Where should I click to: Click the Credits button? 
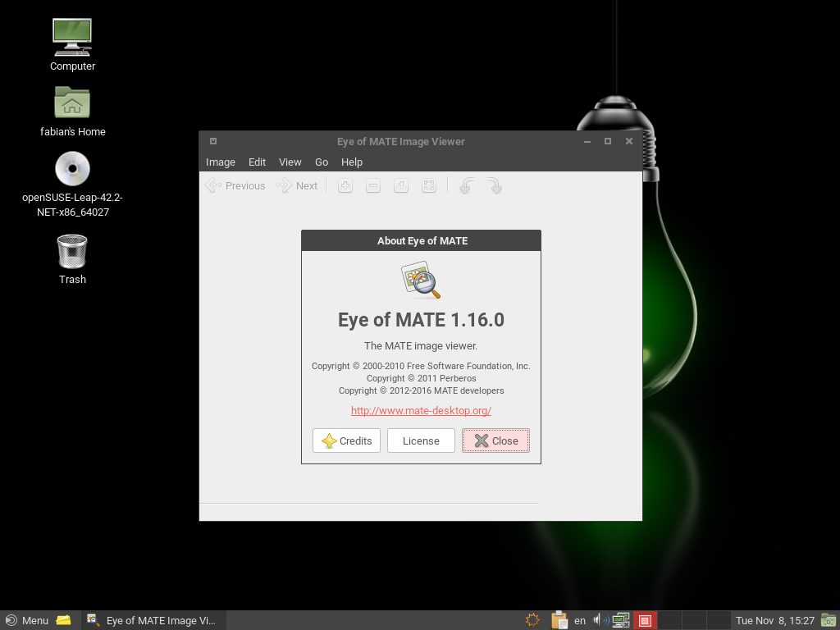click(346, 441)
